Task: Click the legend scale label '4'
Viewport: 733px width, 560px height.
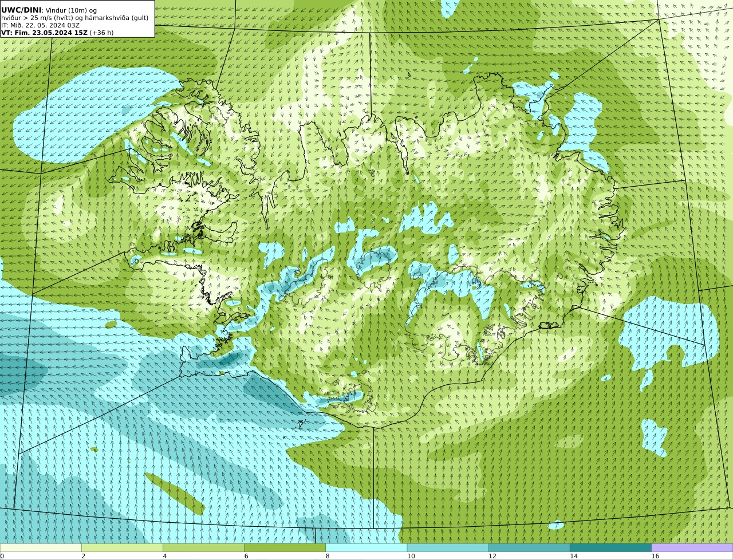Action: coord(164,556)
